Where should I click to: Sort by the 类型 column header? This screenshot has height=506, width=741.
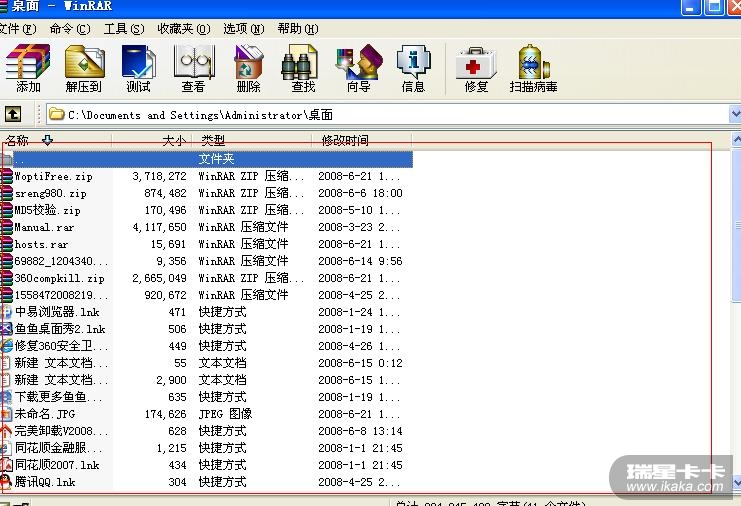[x=252, y=140]
